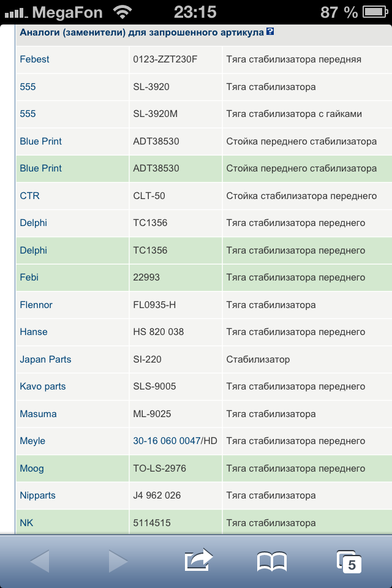The height and width of the screenshot is (588, 392).
Task: Open the Febi brand link
Action: 29,277
